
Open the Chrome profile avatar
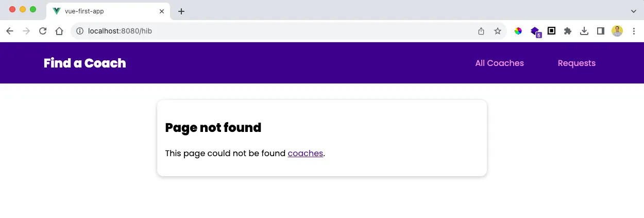pyautogui.click(x=617, y=31)
